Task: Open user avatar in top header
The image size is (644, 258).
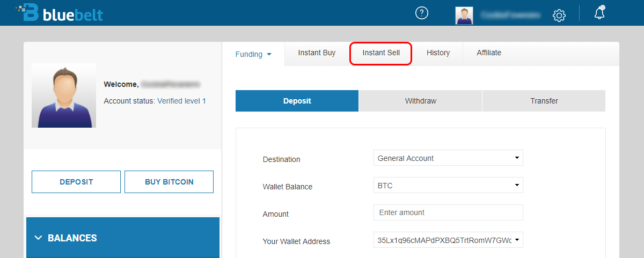Action: [464, 16]
